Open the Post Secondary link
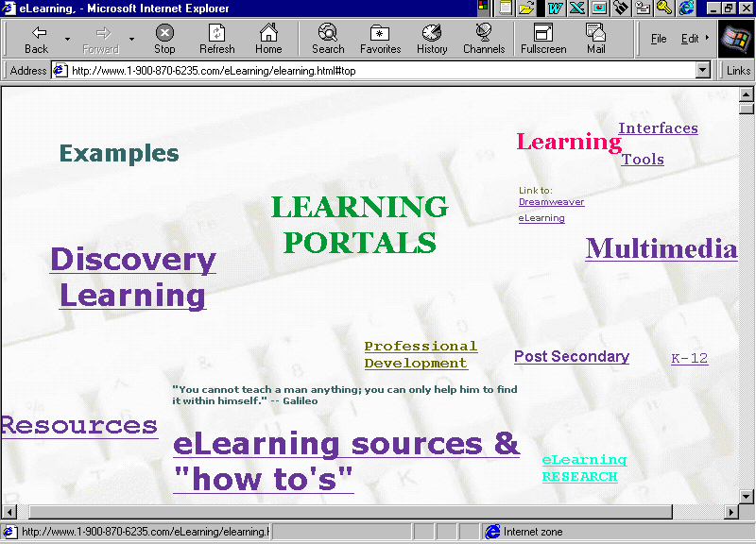Image resolution: width=756 pixels, height=544 pixels. coord(572,357)
